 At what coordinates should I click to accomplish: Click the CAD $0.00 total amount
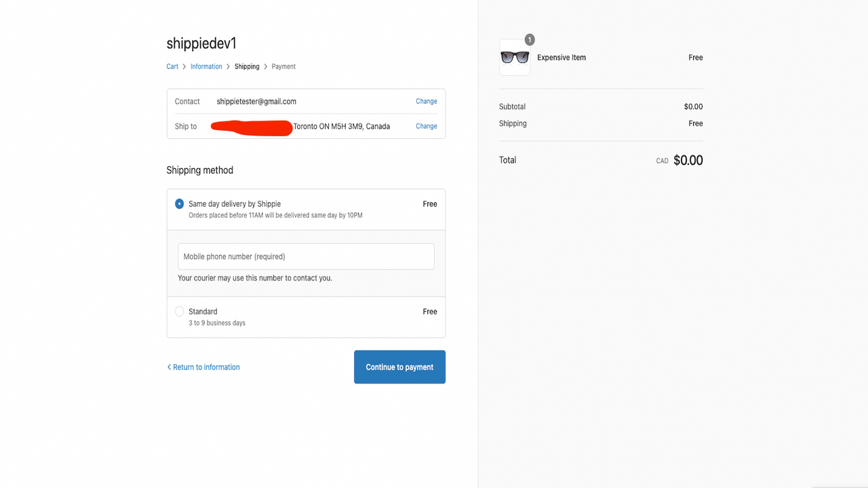[x=679, y=160]
